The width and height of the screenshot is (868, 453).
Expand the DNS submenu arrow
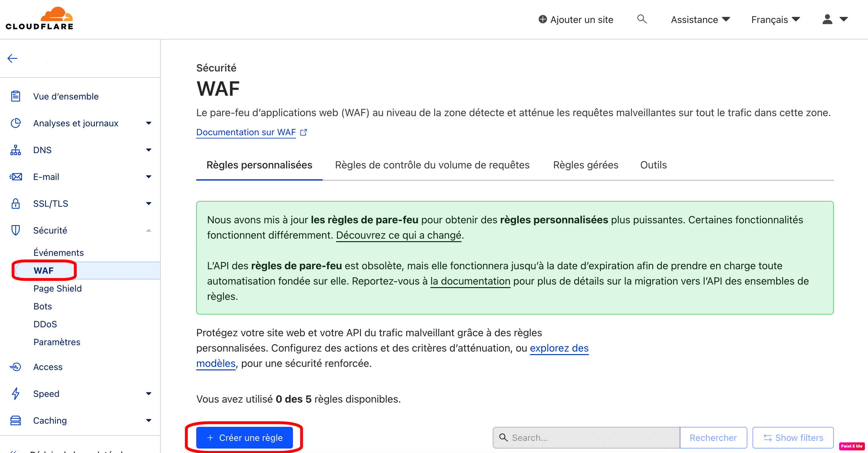click(149, 150)
